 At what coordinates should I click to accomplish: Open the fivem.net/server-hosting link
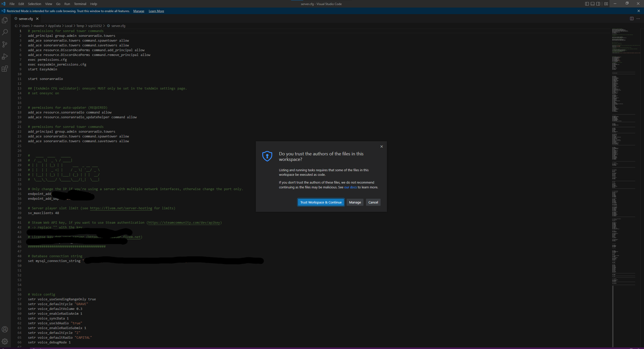pyautogui.click(x=121, y=208)
